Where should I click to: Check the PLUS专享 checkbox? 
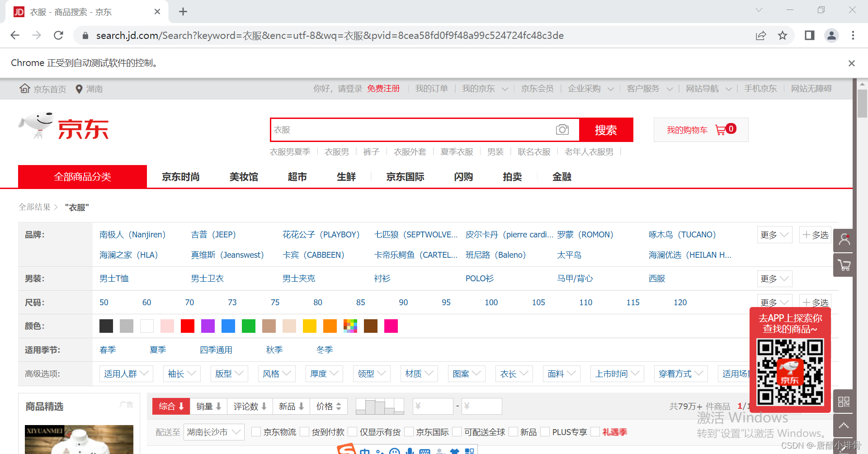click(545, 432)
